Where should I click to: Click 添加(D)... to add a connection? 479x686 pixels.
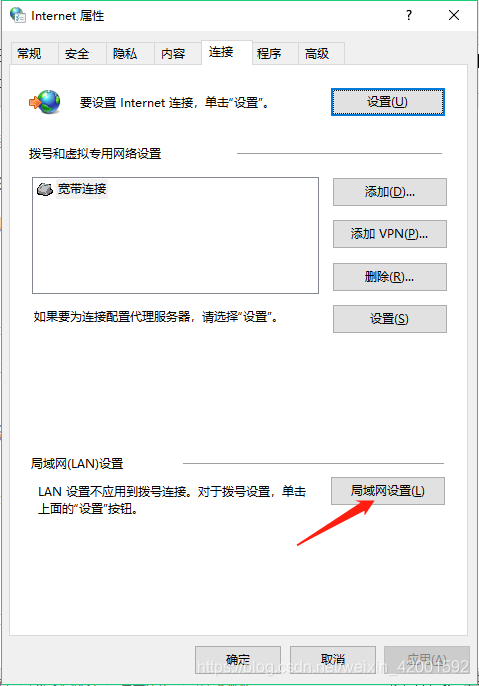390,192
